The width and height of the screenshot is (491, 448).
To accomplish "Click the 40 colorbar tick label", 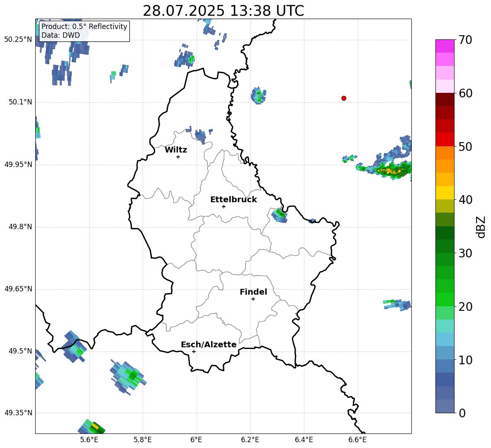I will pos(465,200).
